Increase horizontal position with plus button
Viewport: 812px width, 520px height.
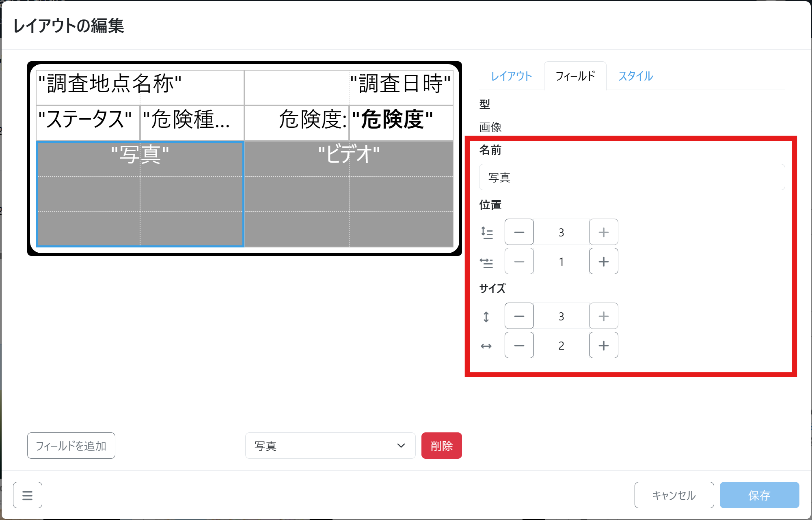coord(603,261)
